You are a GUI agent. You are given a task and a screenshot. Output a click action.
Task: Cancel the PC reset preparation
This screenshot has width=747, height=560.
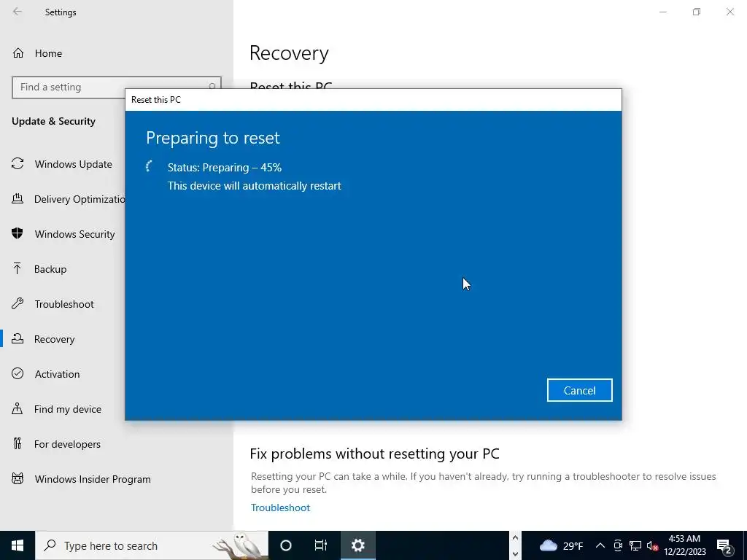[x=579, y=390]
